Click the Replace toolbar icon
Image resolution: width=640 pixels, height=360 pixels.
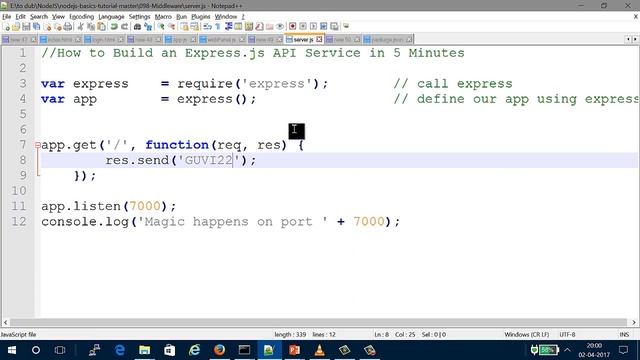(x=149, y=27)
